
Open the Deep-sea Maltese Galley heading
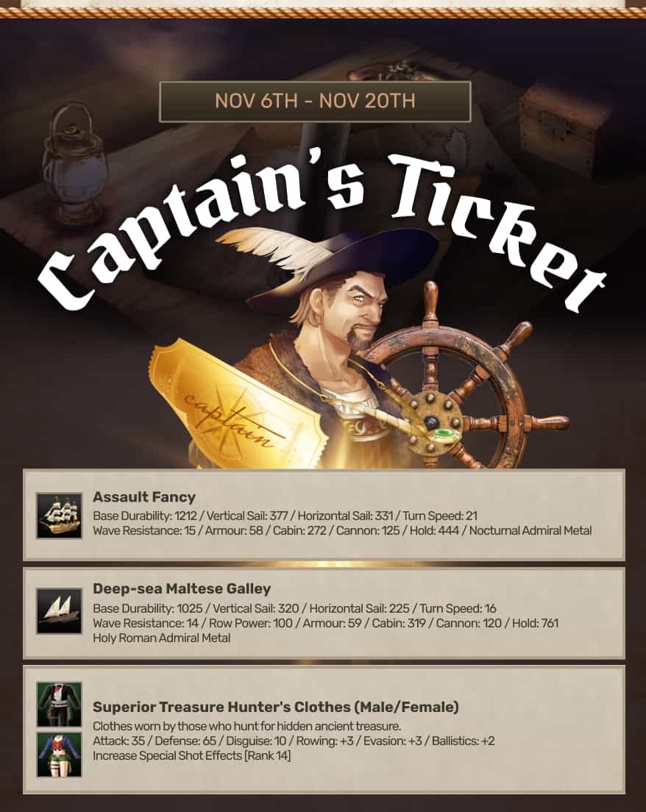click(182, 589)
